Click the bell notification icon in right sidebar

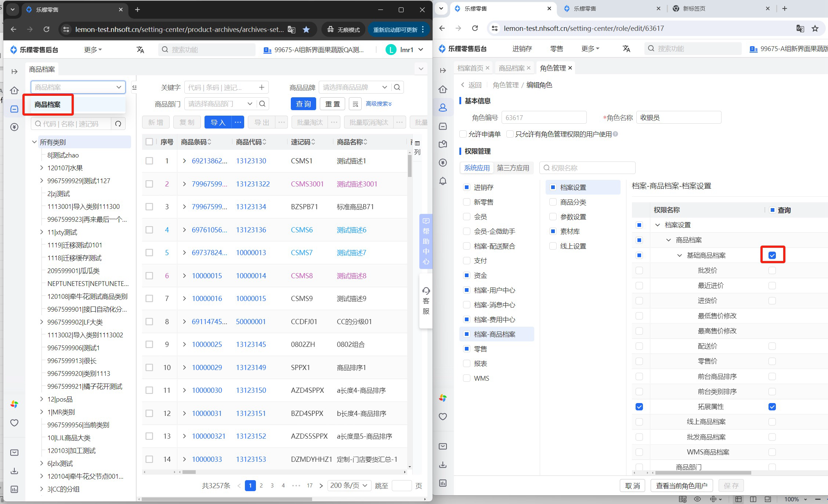coord(443,181)
